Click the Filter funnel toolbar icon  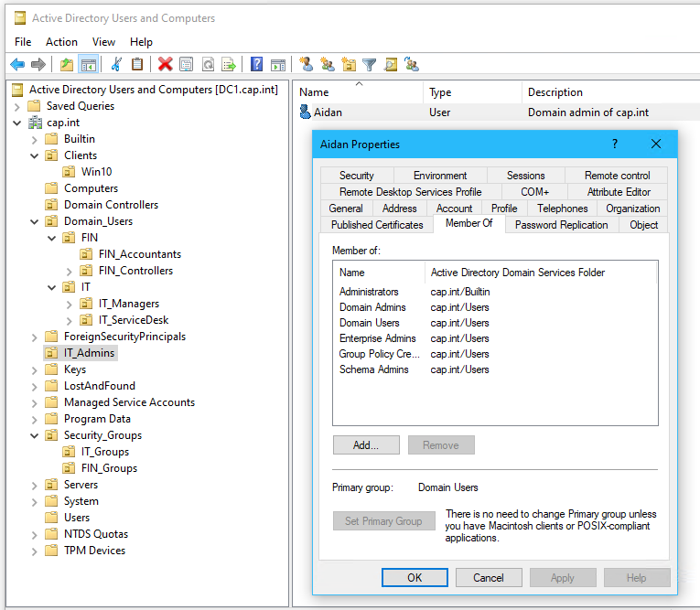(x=369, y=65)
